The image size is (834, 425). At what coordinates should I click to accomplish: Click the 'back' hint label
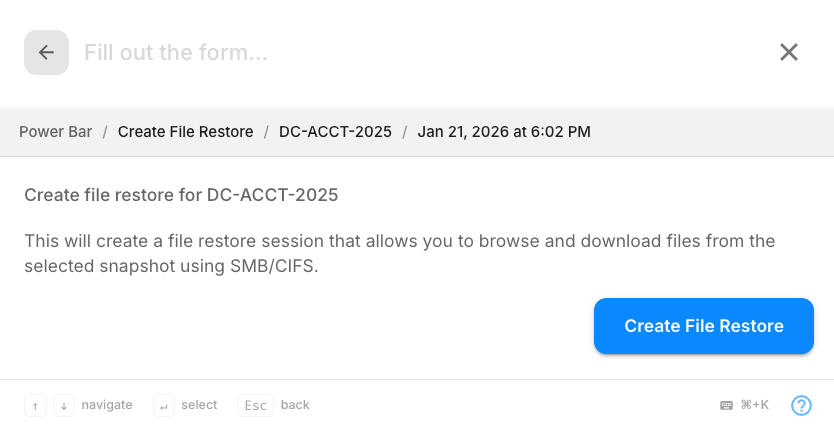[x=295, y=405]
